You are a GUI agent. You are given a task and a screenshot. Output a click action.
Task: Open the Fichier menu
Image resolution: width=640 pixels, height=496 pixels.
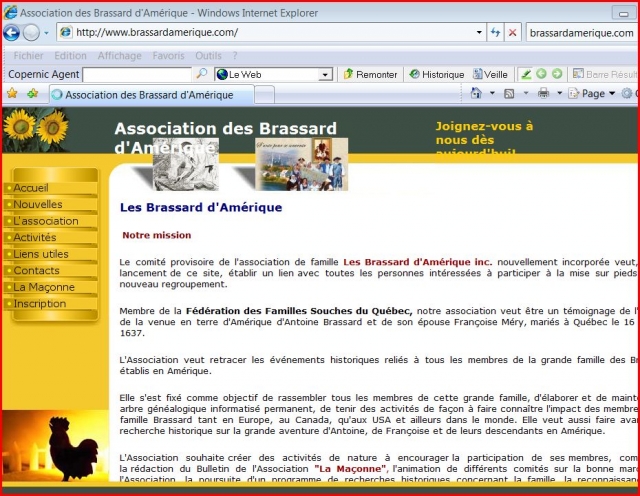click(x=28, y=56)
